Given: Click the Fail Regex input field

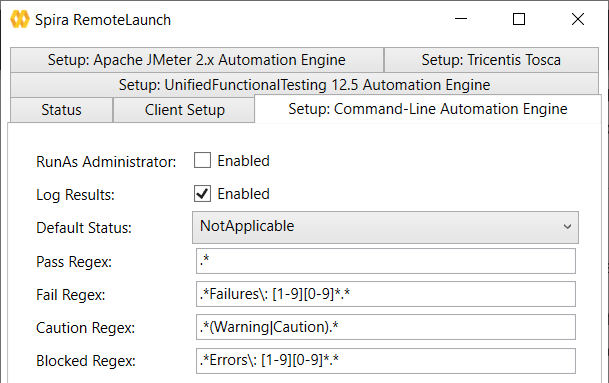Looking at the screenshot, I should (x=386, y=294).
